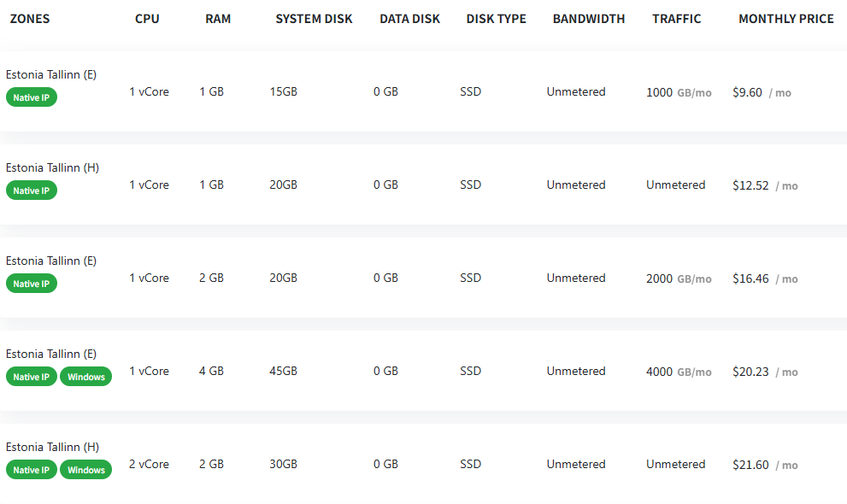This screenshot has width=847, height=504.
Task: Click the BANDWIDTH column header
Action: pyautogui.click(x=589, y=19)
